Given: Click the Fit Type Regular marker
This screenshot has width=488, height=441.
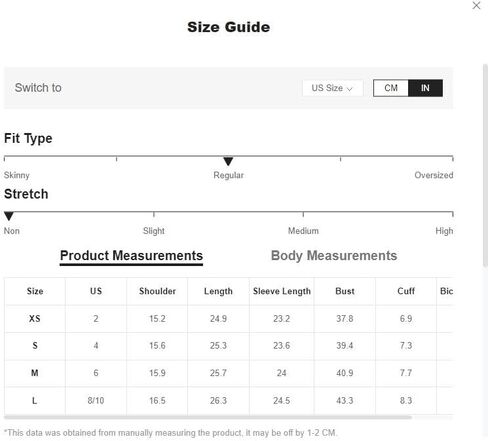Looking at the screenshot, I should [x=228, y=161].
